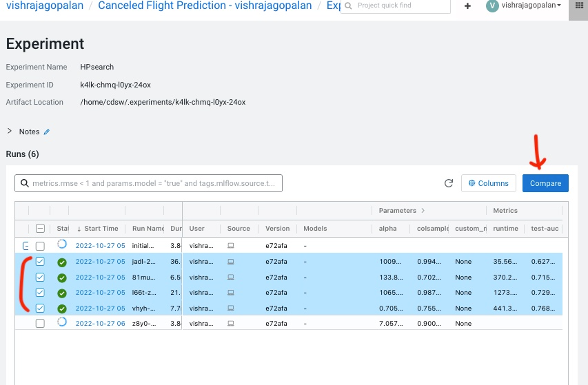Click the User column header
Screen dimensions: 588x385
[x=197, y=229]
